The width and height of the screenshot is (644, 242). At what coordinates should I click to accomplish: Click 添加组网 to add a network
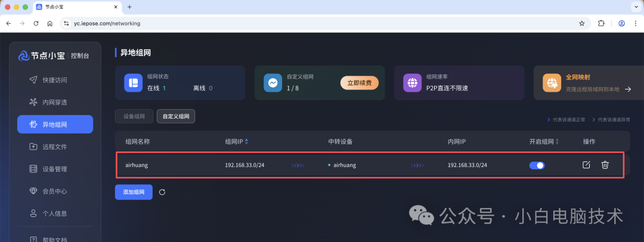[134, 192]
